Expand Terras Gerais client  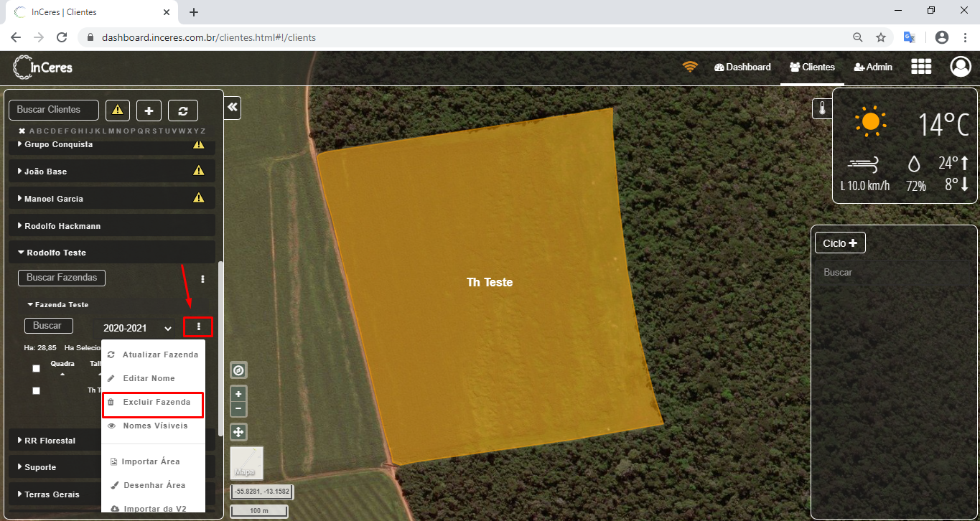pyautogui.click(x=55, y=494)
